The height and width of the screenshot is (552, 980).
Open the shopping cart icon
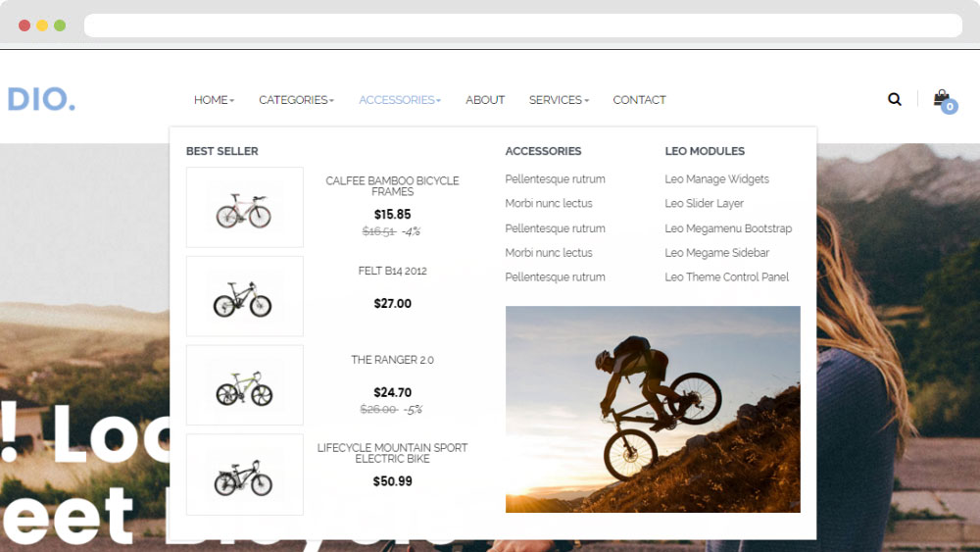click(x=945, y=101)
